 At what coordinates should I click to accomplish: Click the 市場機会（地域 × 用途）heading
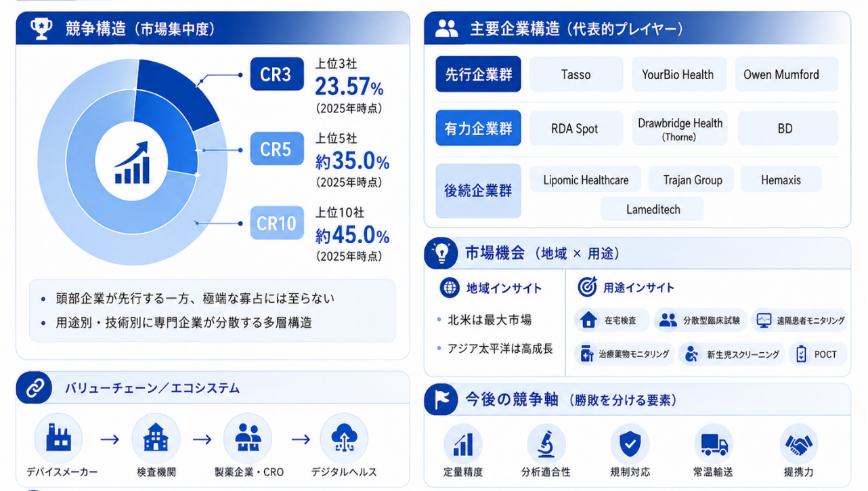pyautogui.click(x=542, y=254)
